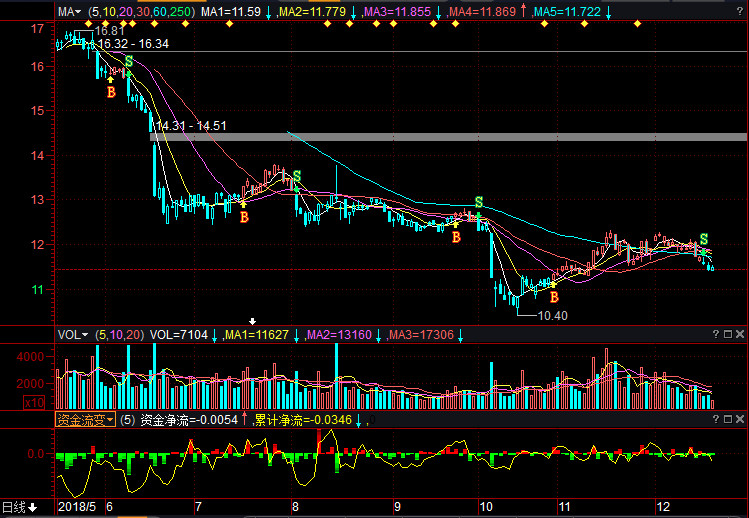The image size is (749, 518).
Task: Click the gray 14.31-14.51 gap band
Action: click(x=448, y=137)
